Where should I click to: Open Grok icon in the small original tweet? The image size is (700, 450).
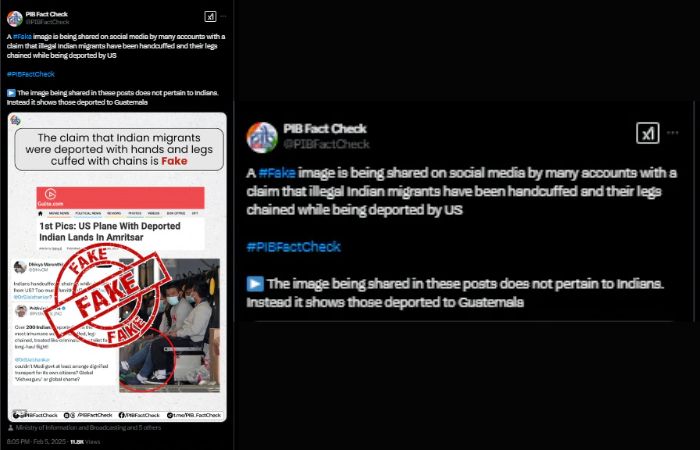pos(210,17)
